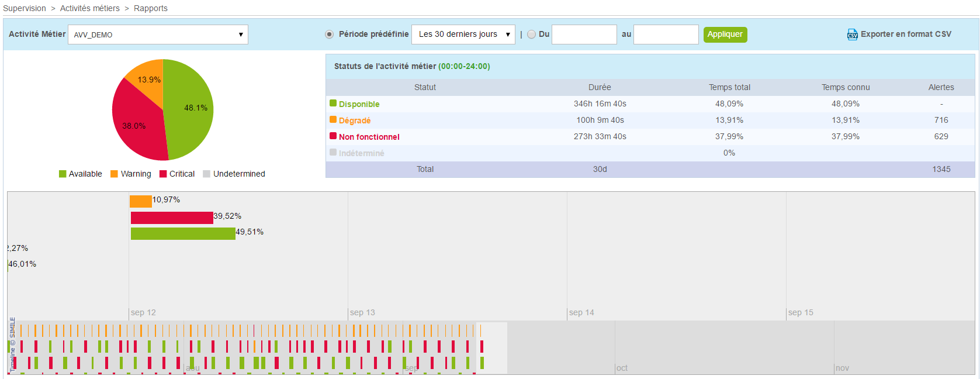Click the grey Indéterminé status square

(333, 153)
